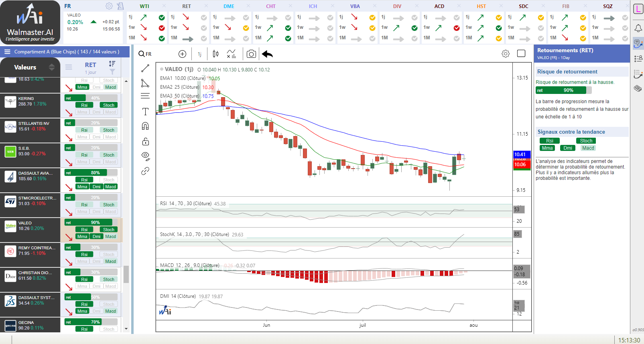
Task: Click the VALEO 90% ret progress bar in list
Action: coord(91,222)
